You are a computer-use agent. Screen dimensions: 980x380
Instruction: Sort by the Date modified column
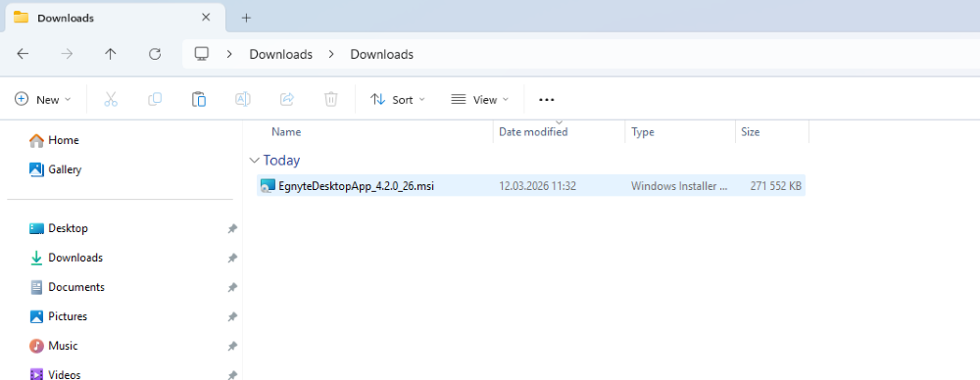tap(533, 132)
